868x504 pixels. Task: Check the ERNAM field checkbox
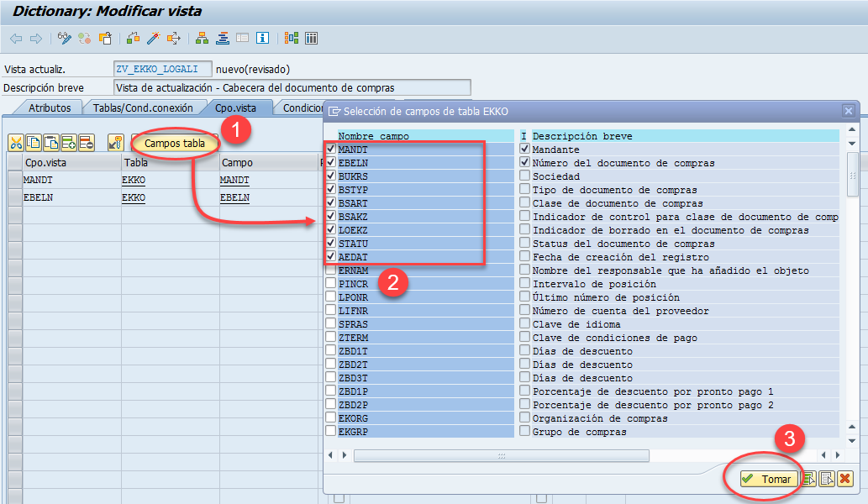click(x=331, y=270)
